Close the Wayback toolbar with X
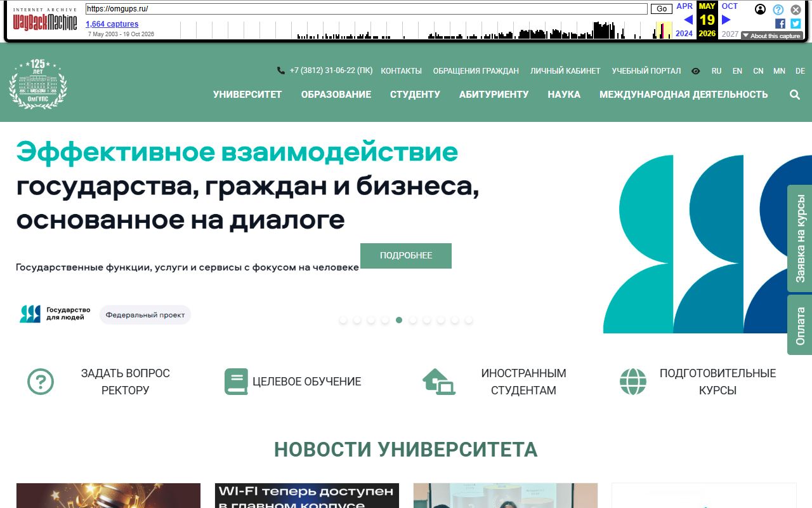Viewport: 812px width, 508px height. [x=796, y=10]
